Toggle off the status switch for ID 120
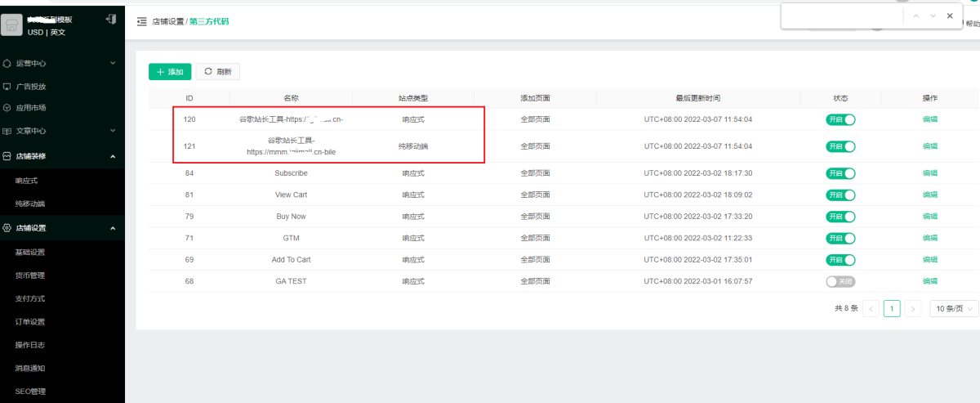Screen dimensions: 980x403 click(x=840, y=119)
